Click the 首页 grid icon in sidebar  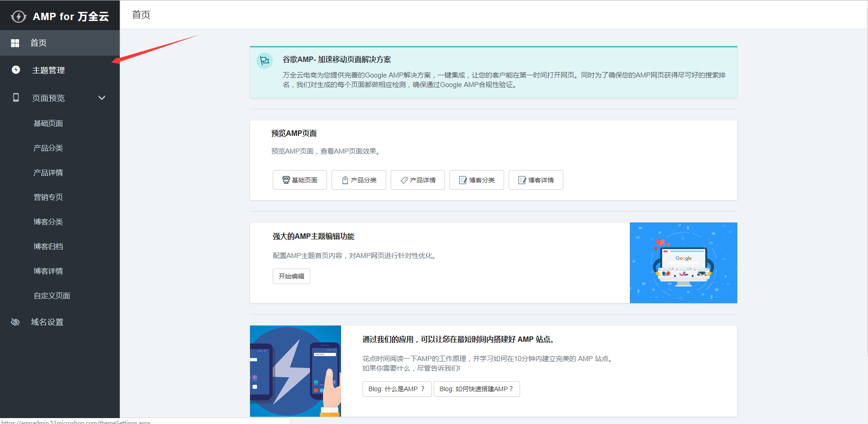pyautogui.click(x=15, y=43)
